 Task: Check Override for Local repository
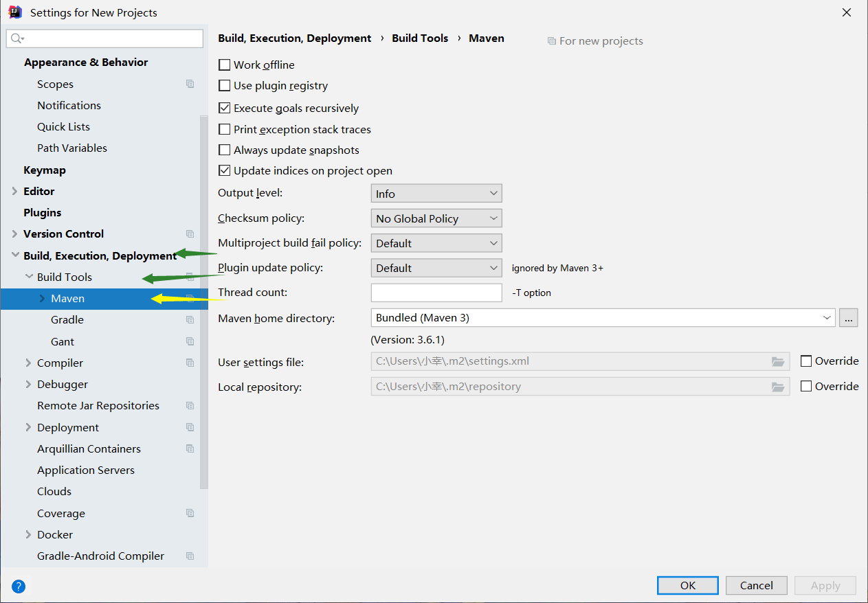coord(806,386)
